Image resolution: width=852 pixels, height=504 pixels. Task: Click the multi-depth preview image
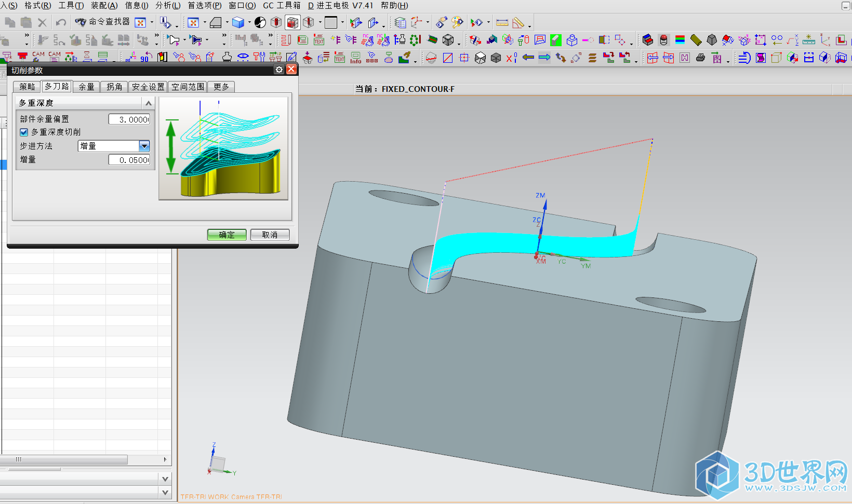coord(223,148)
